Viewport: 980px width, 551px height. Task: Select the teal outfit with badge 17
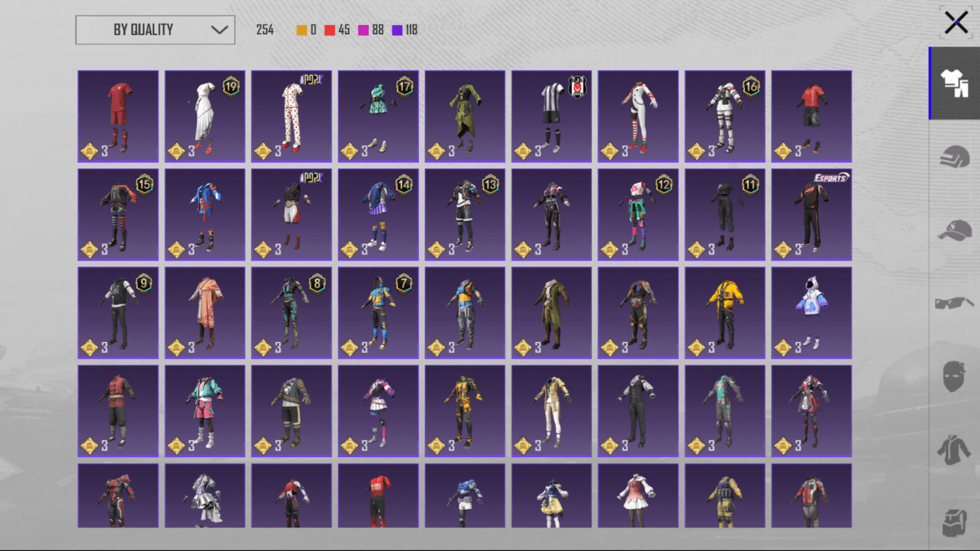378,116
